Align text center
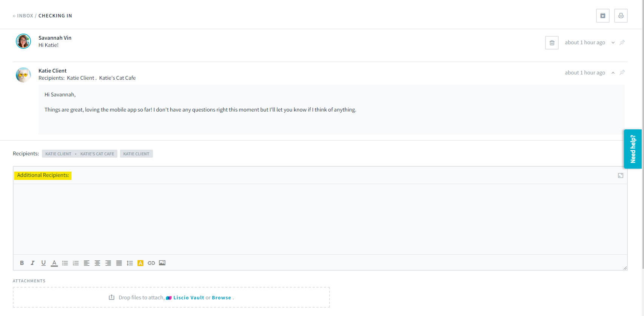The width and height of the screenshot is (644, 316). 97,263
